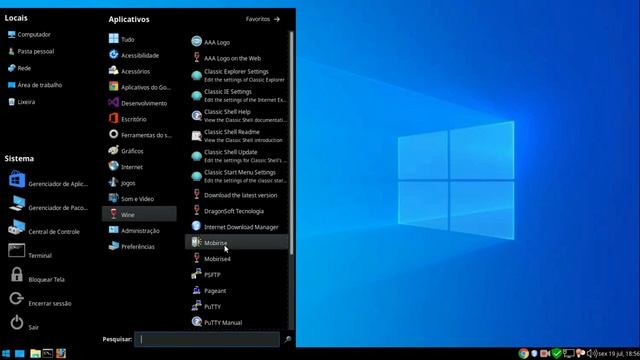Image resolution: width=640 pixels, height=360 pixels.
Task: Open file manager from taskbar
Action: 35,353
